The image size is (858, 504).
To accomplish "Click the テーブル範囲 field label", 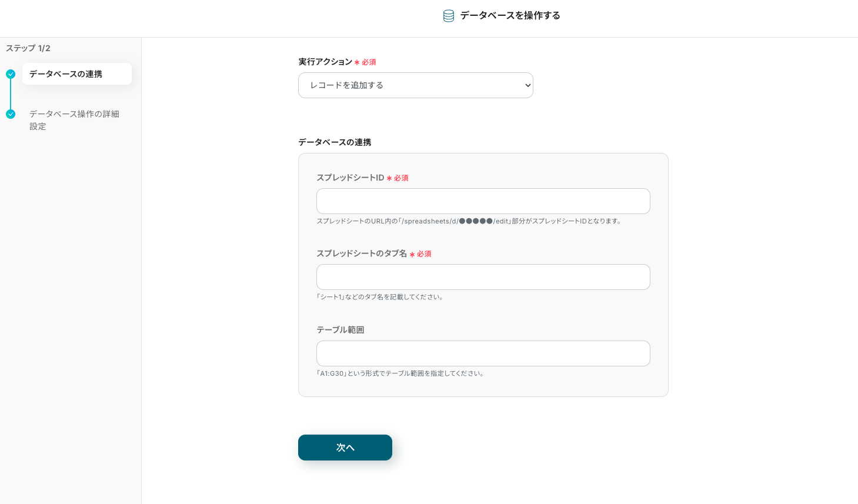I will (x=340, y=330).
